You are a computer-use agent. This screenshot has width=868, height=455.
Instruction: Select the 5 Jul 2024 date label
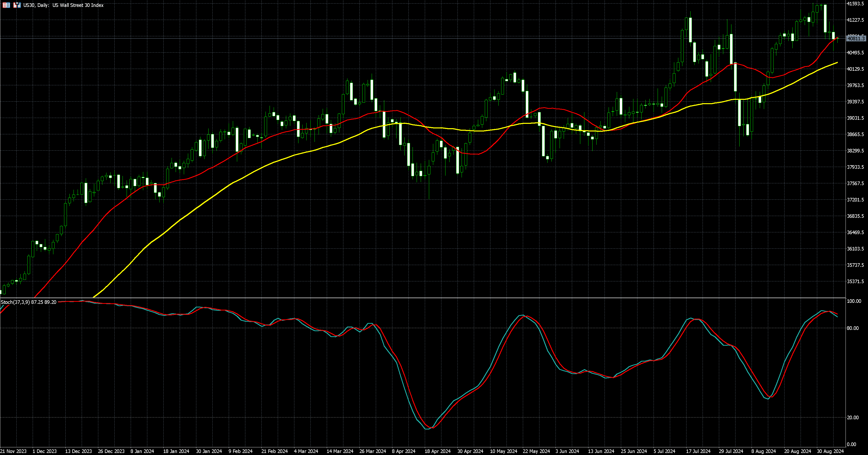[x=664, y=451]
